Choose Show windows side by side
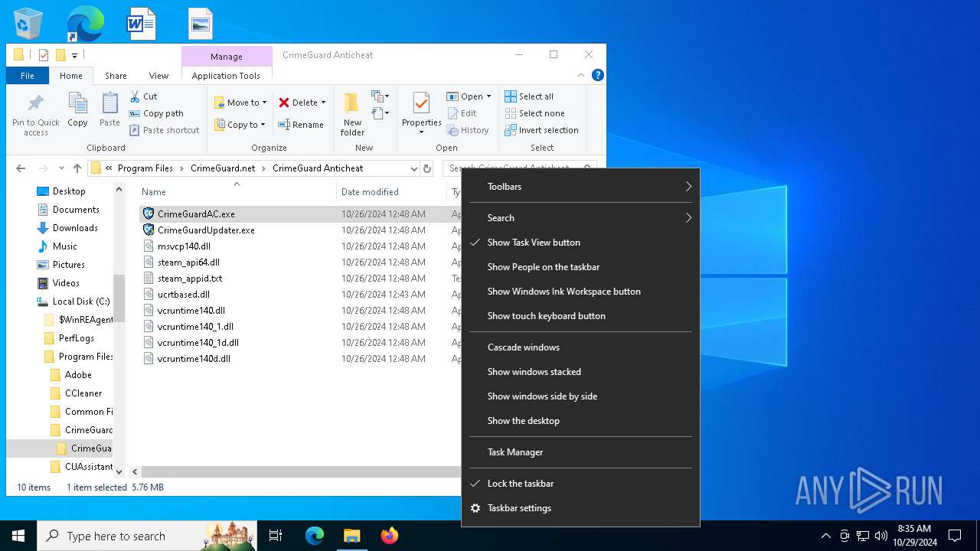Image resolution: width=980 pixels, height=551 pixels. tap(580, 396)
